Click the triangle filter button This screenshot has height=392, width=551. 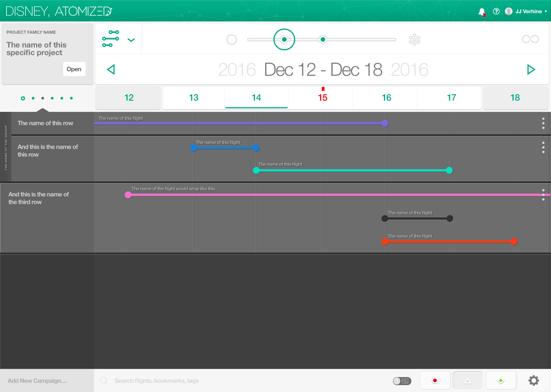click(x=468, y=380)
